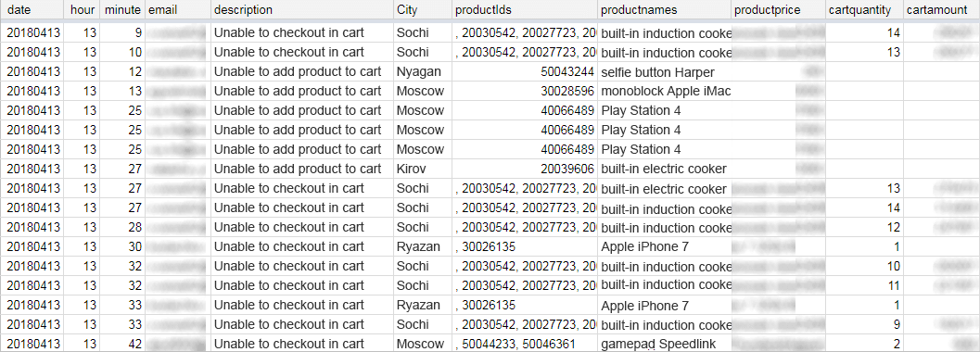
Task: Click the 'Kirov' city cell
Action: coord(422,170)
